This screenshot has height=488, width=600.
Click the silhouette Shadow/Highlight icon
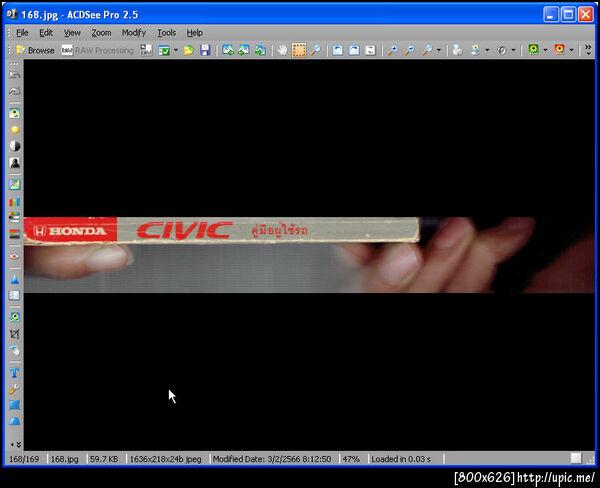point(15,163)
